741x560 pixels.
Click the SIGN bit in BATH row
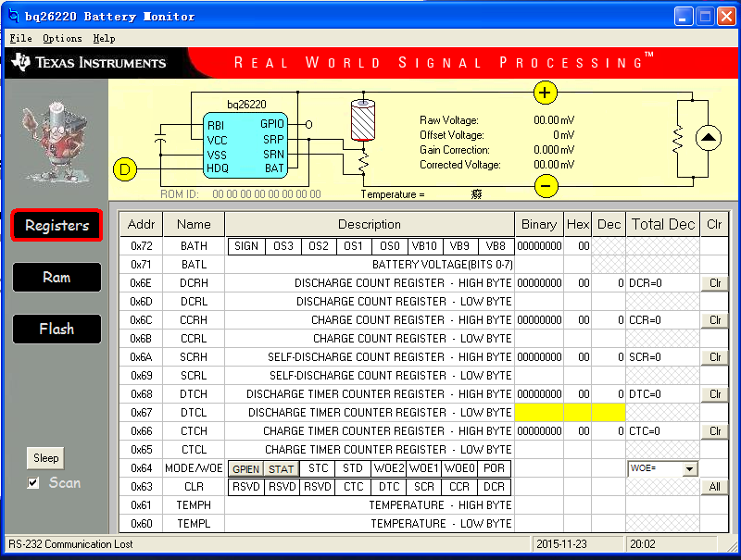click(245, 246)
